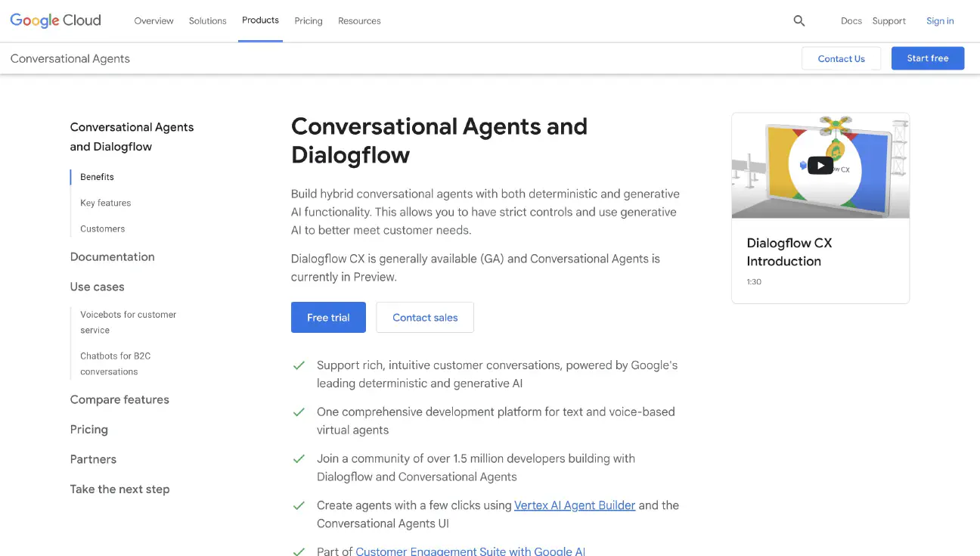The height and width of the screenshot is (556, 980).
Task: Open the Docs link
Action: point(851,21)
